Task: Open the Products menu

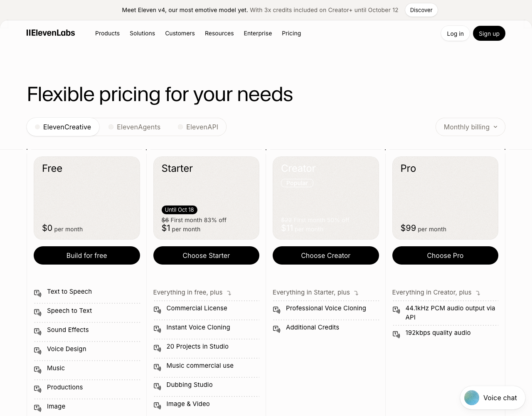Action: (107, 33)
